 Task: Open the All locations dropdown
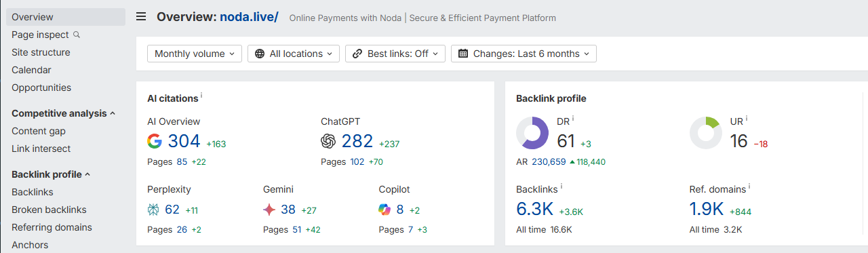click(294, 54)
